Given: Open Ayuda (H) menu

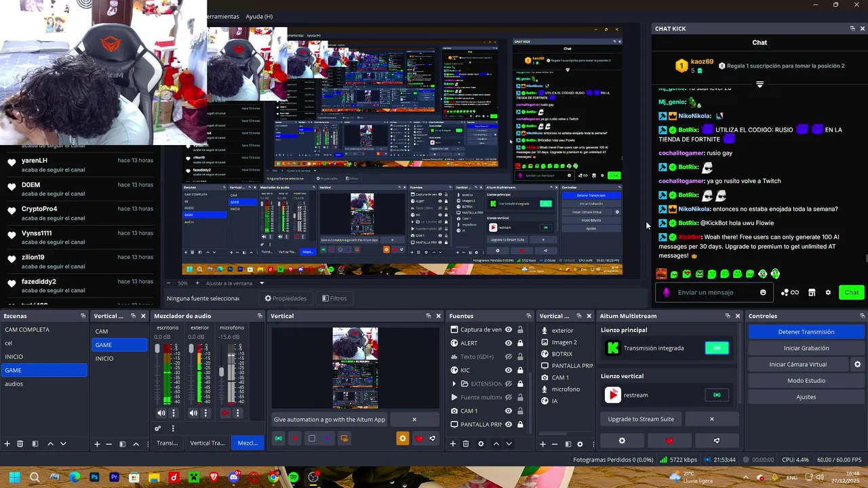Looking at the screenshot, I should tap(259, 16).
